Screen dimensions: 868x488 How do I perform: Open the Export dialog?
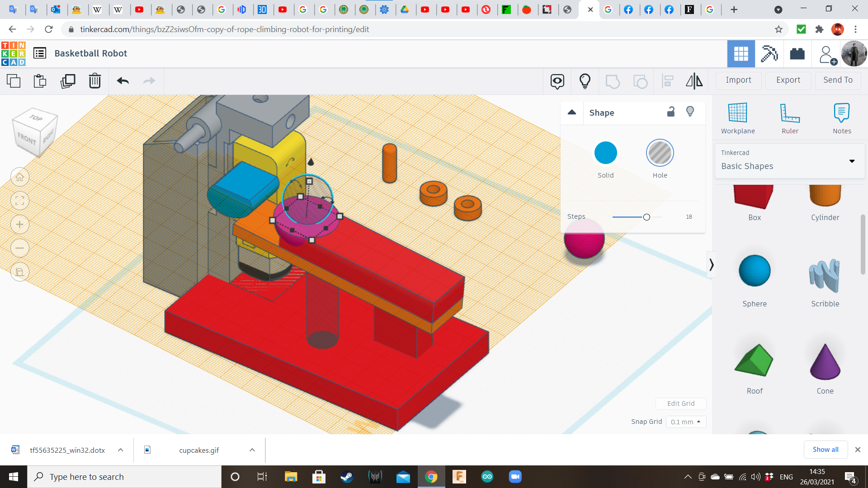point(788,80)
